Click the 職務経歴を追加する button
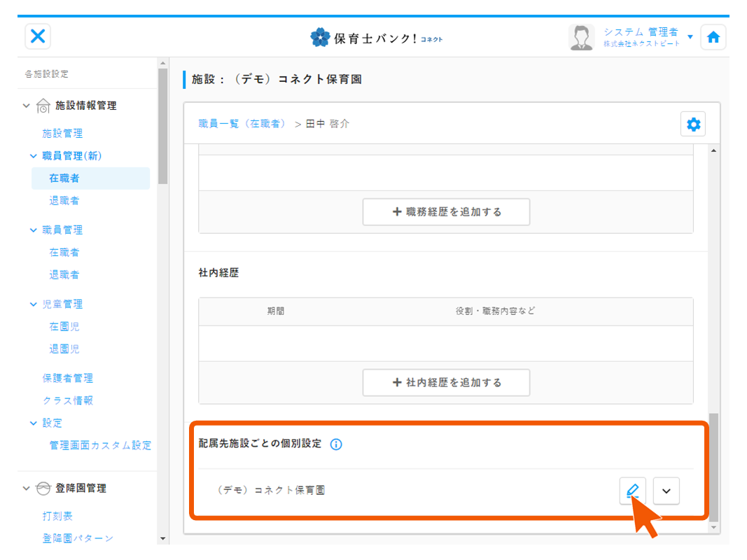This screenshot has width=747, height=560. click(x=446, y=212)
